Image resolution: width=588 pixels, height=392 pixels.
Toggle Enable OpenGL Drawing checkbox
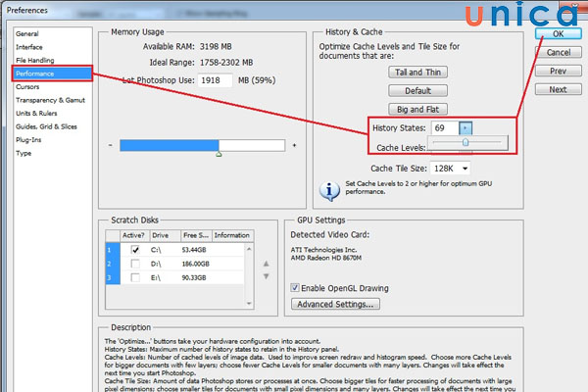[x=296, y=288]
